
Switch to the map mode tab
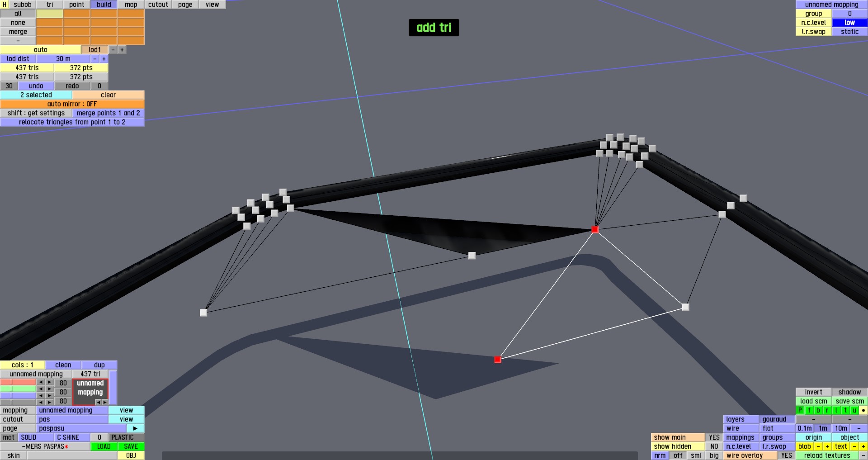131,5
